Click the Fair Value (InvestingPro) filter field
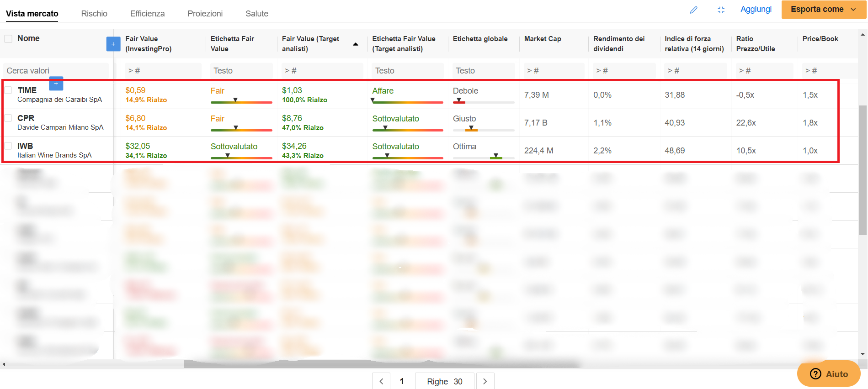This screenshot has width=868, height=389. coord(163,71)
